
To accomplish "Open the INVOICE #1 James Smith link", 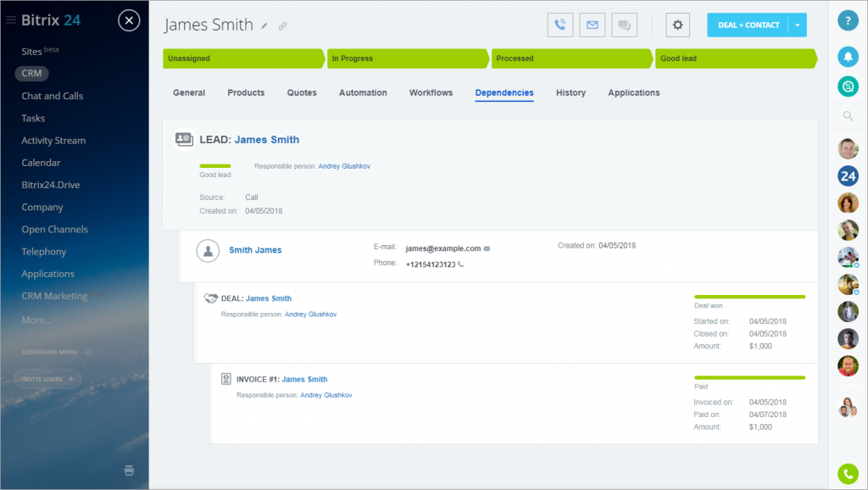I will tap(304, 379).
